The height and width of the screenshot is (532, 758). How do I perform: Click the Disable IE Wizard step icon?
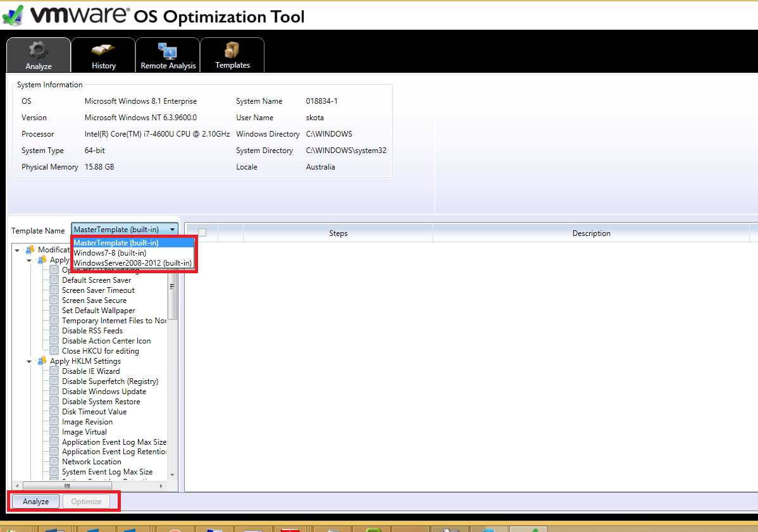[54, 371]
